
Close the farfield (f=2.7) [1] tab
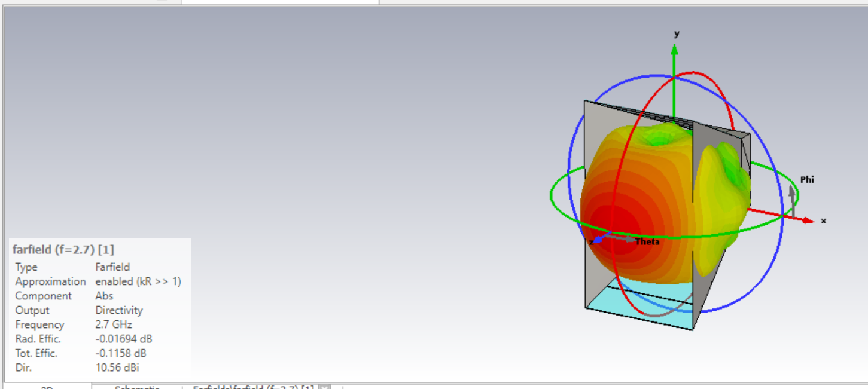point(325,387)
